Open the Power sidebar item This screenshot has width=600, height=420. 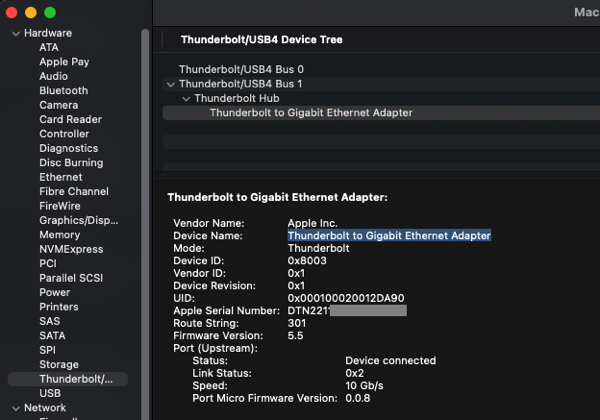click(x=54, y=293)
